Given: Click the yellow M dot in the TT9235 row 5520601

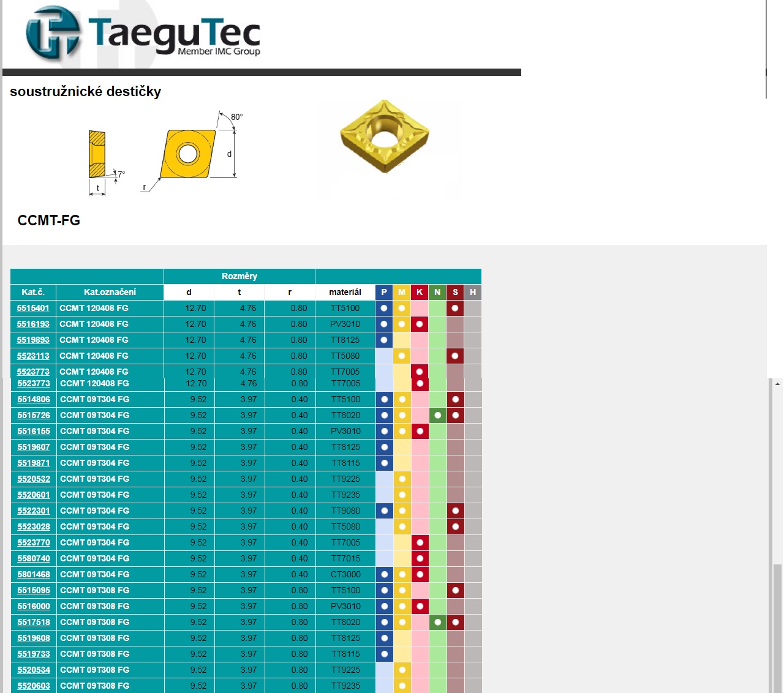Looking at the screenshot, I should coord(402,495).
